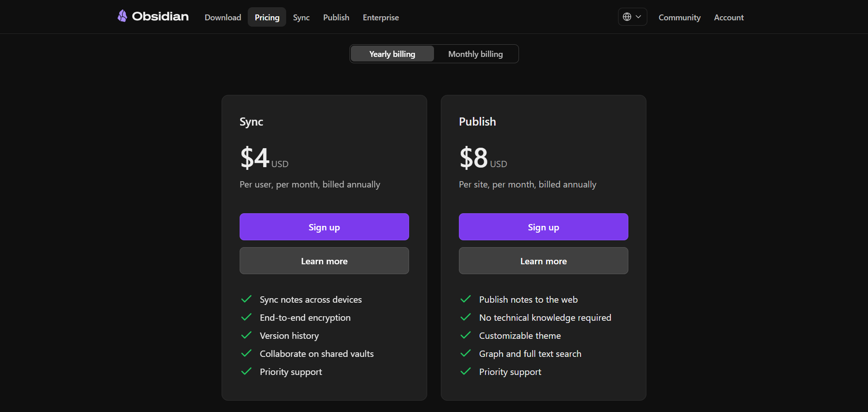Sign up for the Sync plan
868x412 pixels.
324,227
